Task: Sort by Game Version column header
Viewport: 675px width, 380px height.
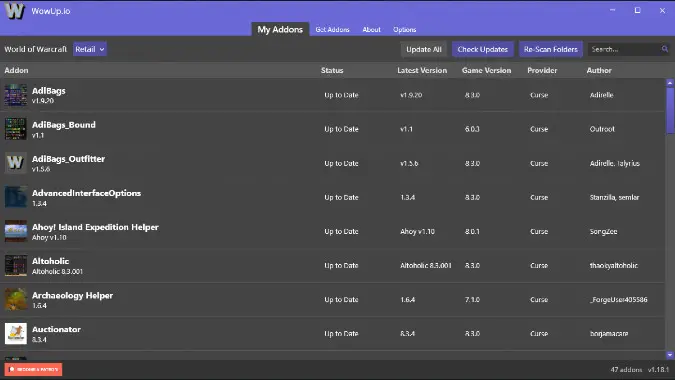Action: coord(486,70)
